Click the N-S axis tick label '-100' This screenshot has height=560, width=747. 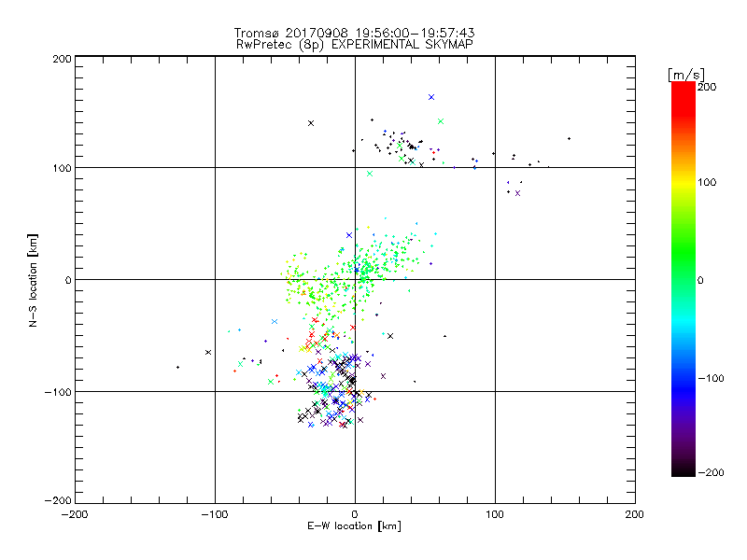[59, 392]
